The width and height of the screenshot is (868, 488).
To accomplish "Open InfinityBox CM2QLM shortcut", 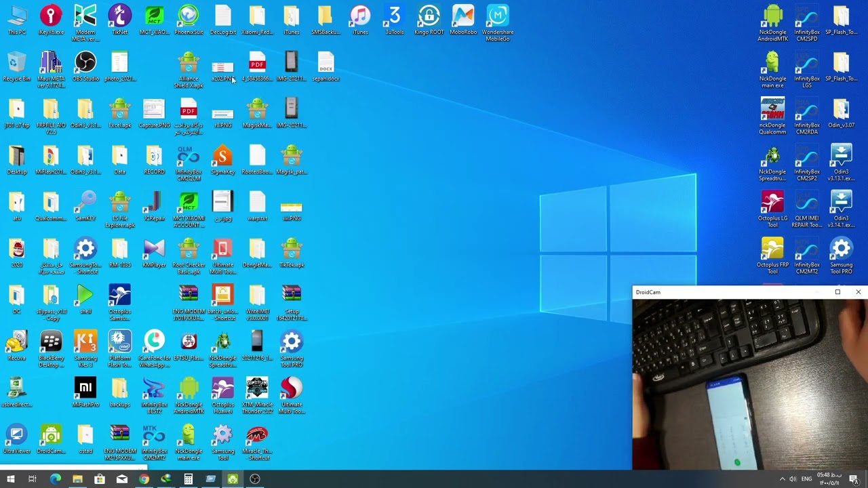I will pyautogui.click(x=189, y=163).
